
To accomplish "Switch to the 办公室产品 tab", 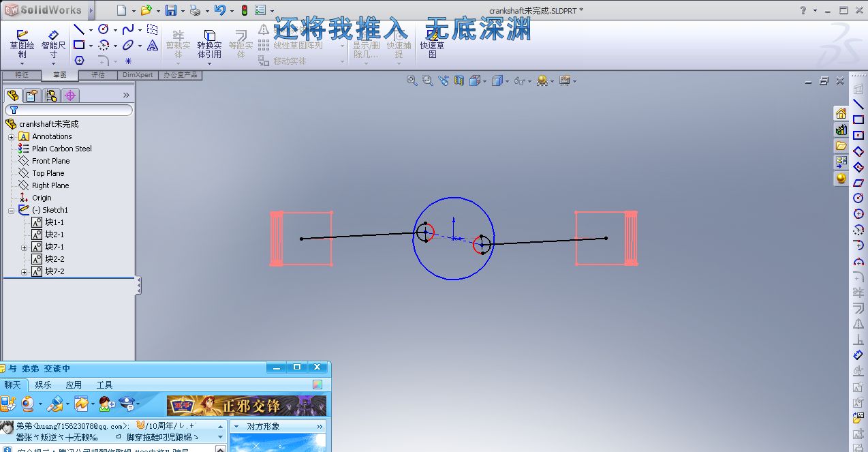I will [x=181, y=75].
